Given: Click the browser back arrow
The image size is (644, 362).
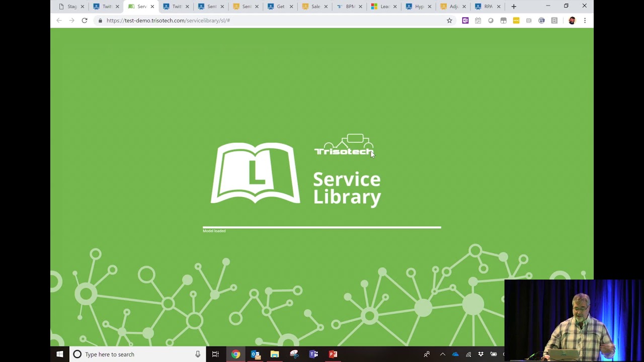Looking at the screenshot, I should pos(59,21).
